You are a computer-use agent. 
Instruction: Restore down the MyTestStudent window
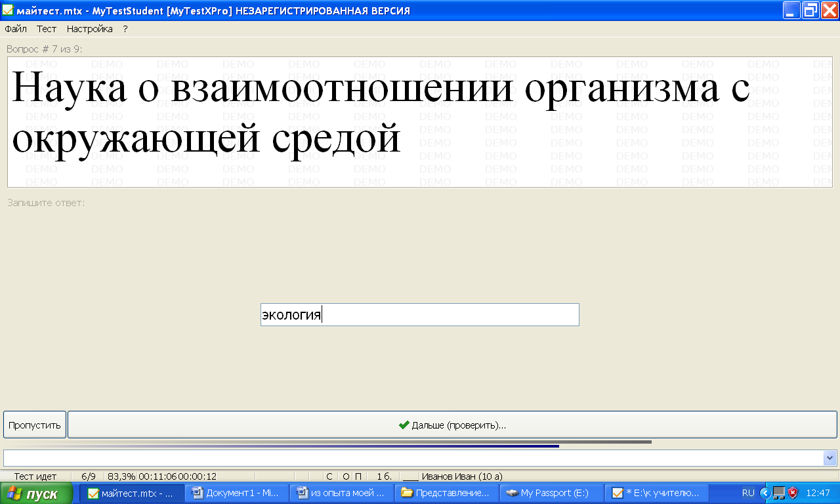coord(811,10)
